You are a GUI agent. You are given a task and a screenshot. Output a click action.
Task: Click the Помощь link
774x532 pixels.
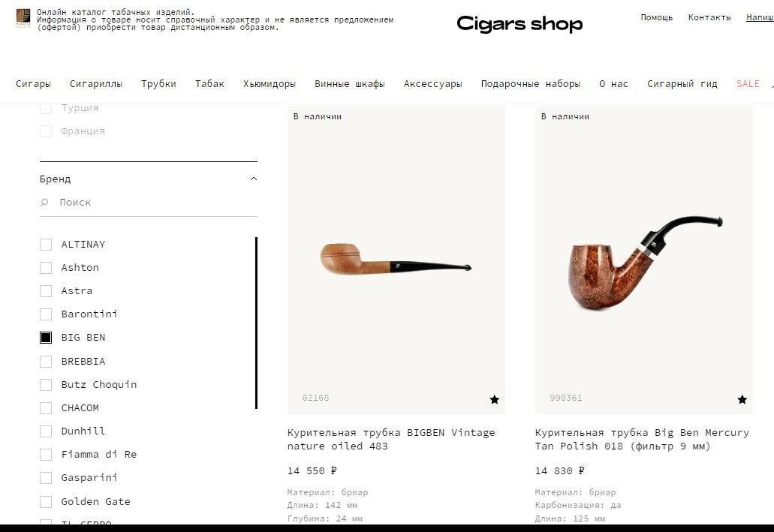pyautogui.click(x=657, y=17)
